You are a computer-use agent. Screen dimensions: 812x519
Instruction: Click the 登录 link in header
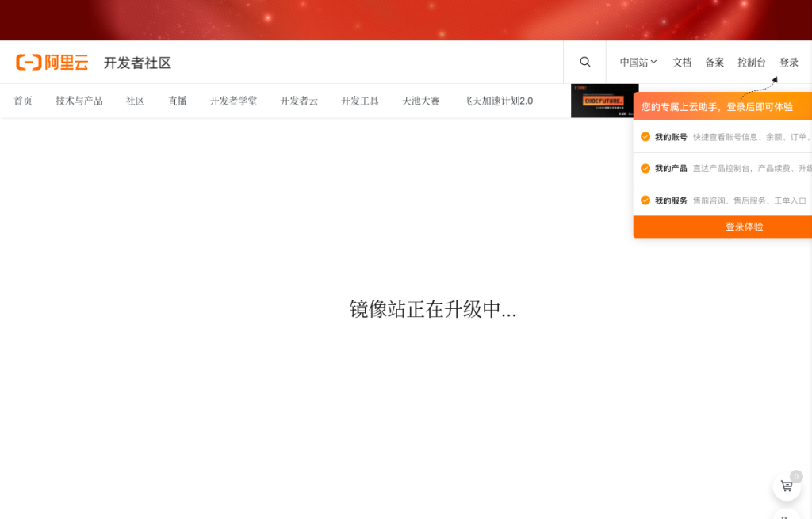(x=789, y=63)
